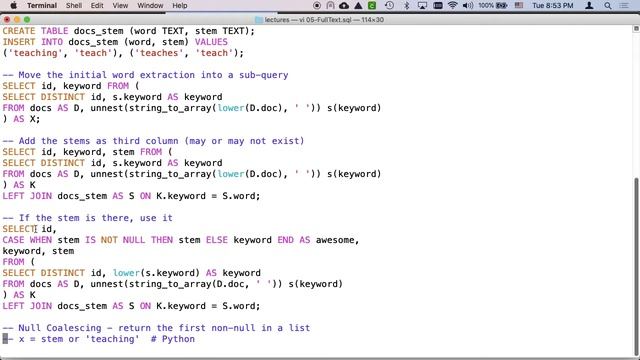
Task: Click the 'INSERT INTO docs_stem' line
Action: pyautogui.click(x=115, y=42)
